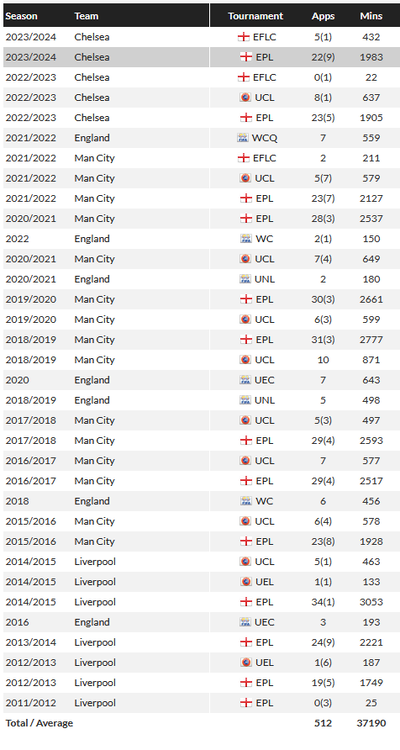This screenshot has width=400, height=750.
Task: Sort table by Season column header
Action: [x=21, y=16]
